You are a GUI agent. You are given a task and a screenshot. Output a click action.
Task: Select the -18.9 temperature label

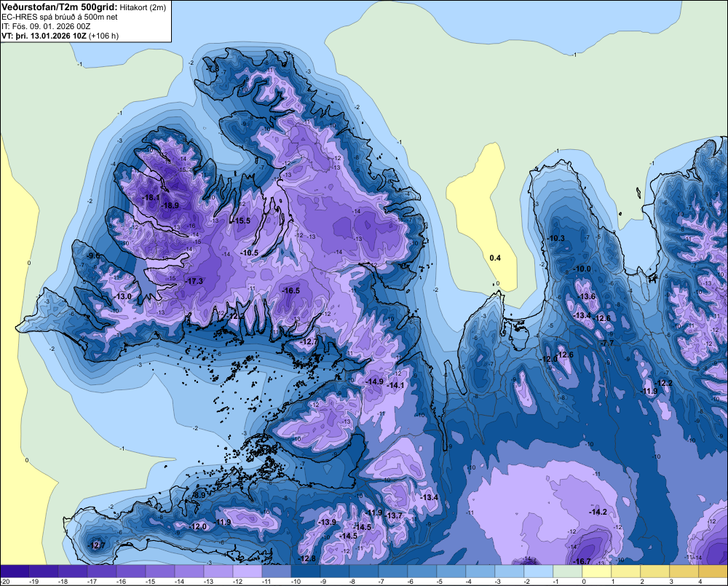point(170,205)
